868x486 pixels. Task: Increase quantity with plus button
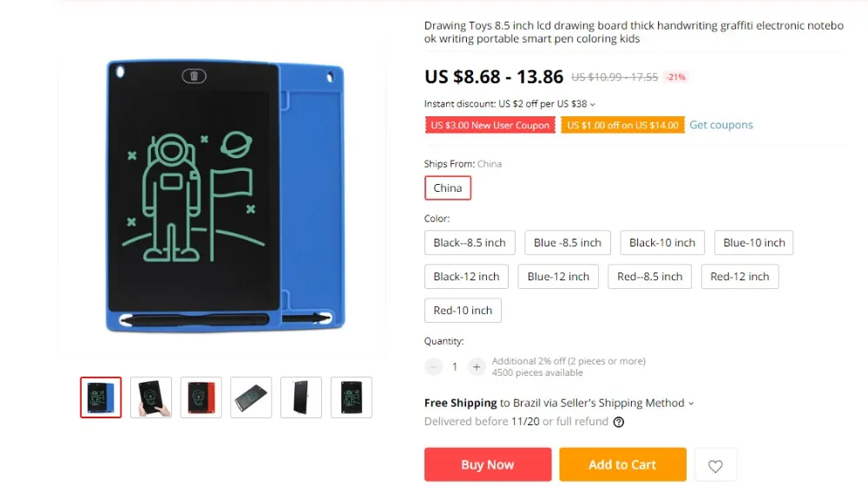click(x=476, y=366)
